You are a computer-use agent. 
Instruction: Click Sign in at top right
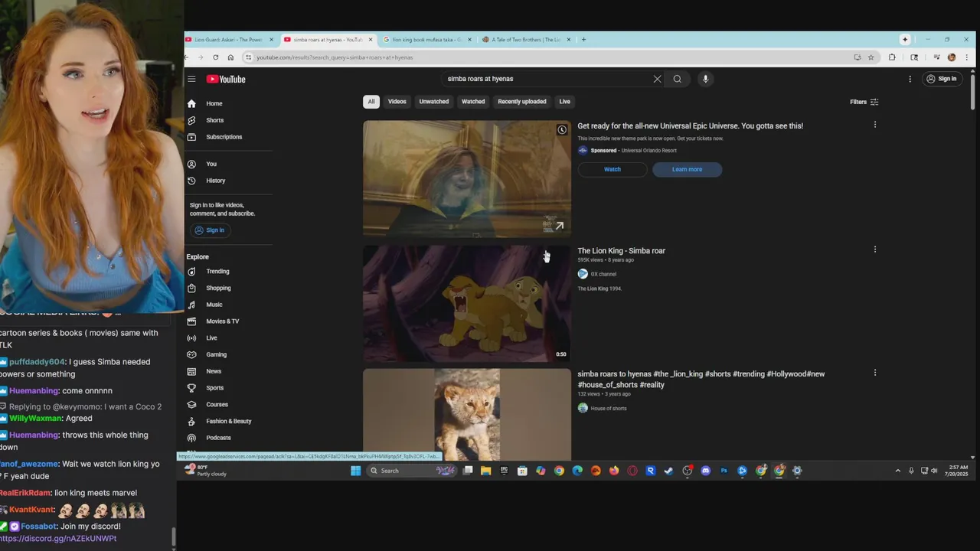[x=942, y=79]
